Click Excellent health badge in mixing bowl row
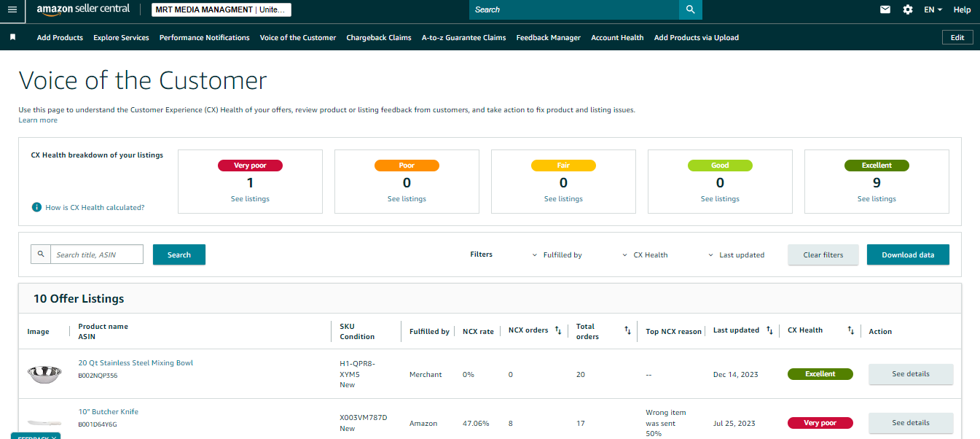 tap(820, 374)
